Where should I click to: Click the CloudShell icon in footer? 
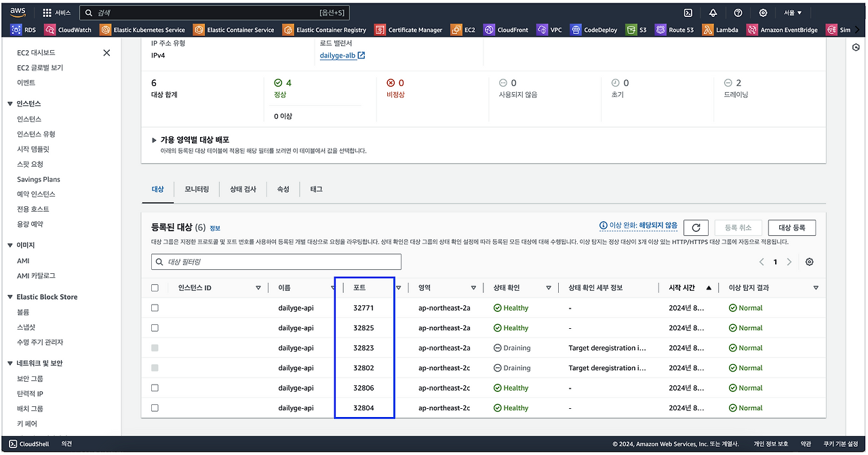click(13, 444)
